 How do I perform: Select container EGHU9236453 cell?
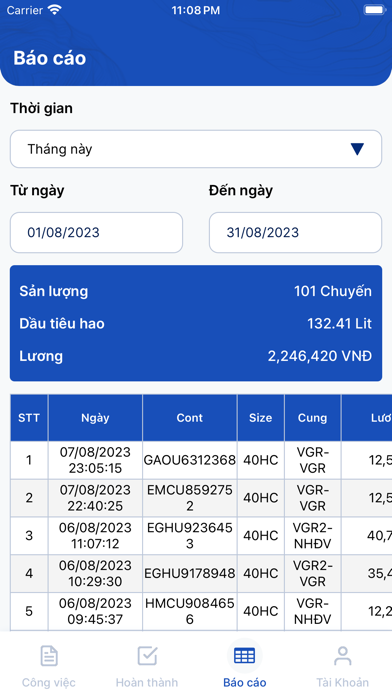190,536
